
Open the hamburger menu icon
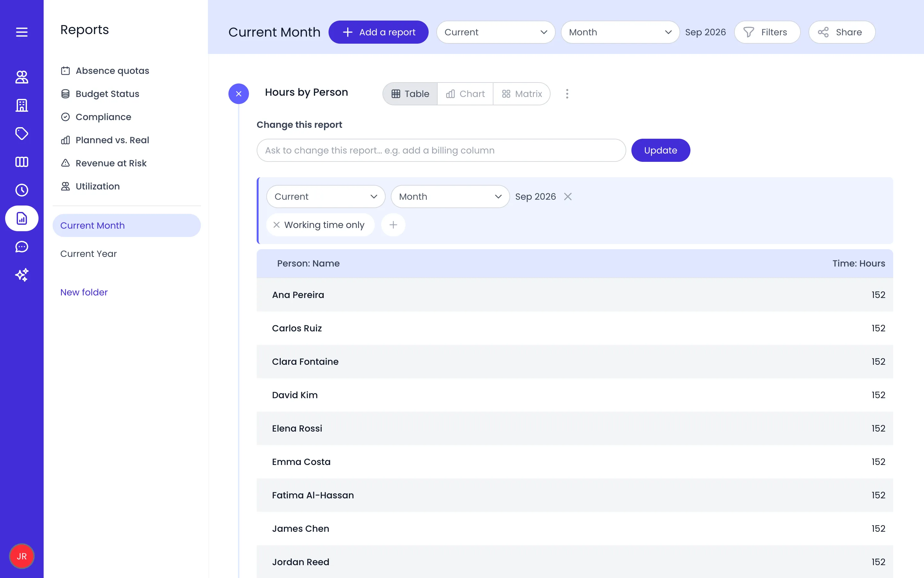click(x=22, y=32)
